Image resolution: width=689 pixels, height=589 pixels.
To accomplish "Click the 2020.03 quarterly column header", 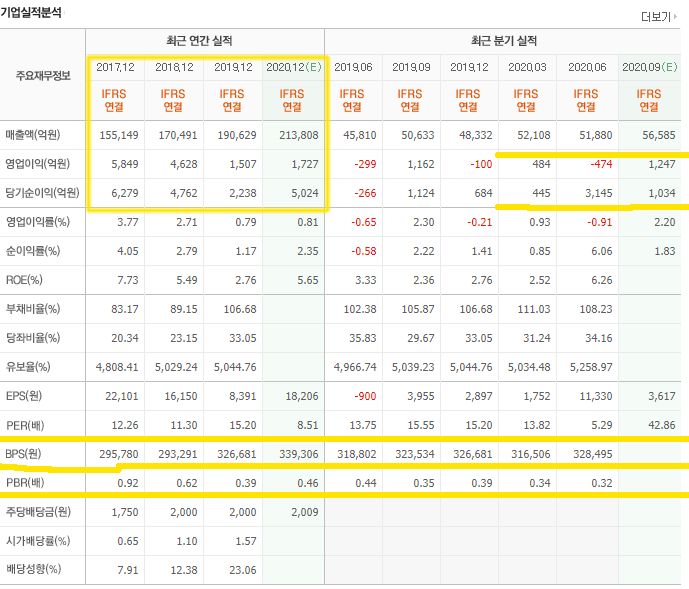I will tap(527, 67).
